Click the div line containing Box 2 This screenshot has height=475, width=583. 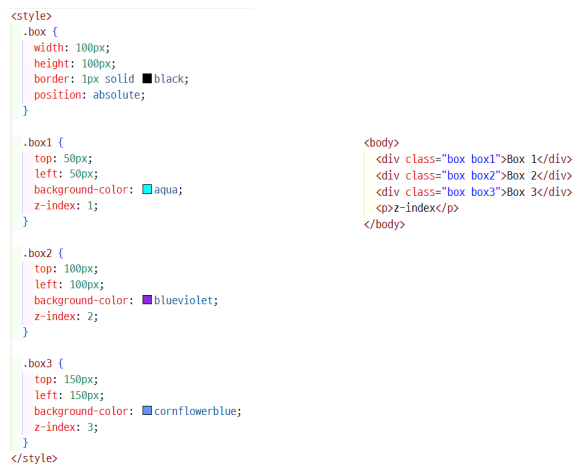[474, 175]
